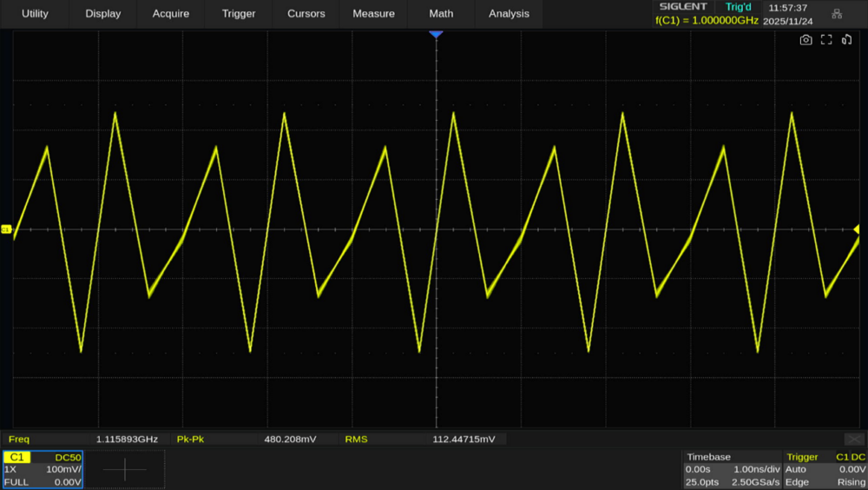
Task: Open the Timebase settings box
Action: coord(732,469)
